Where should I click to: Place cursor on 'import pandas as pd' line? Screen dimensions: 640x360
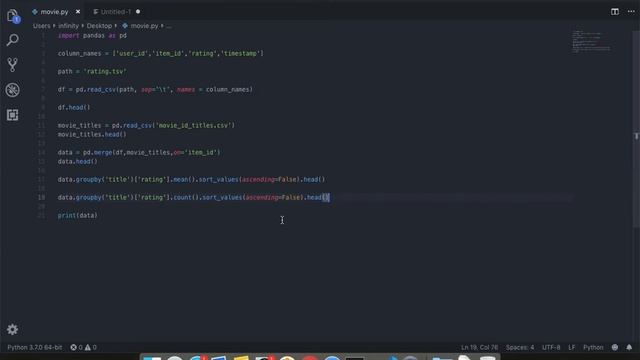pos(92,36)
